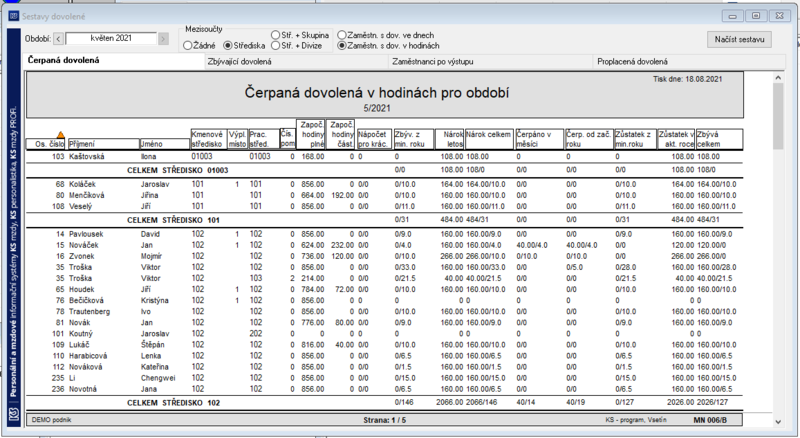Click the scrollbar up arrow

[778, 78]
